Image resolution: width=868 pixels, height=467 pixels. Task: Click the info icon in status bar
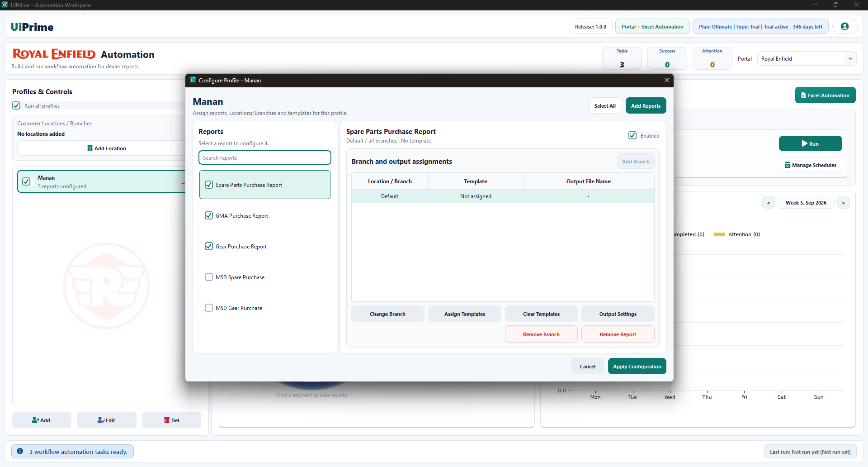coord(20,451)
